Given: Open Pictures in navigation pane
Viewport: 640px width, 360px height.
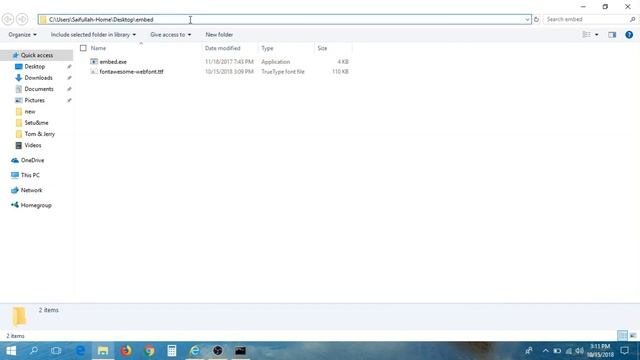Looking at the screenshot, I should click(34, 100).
